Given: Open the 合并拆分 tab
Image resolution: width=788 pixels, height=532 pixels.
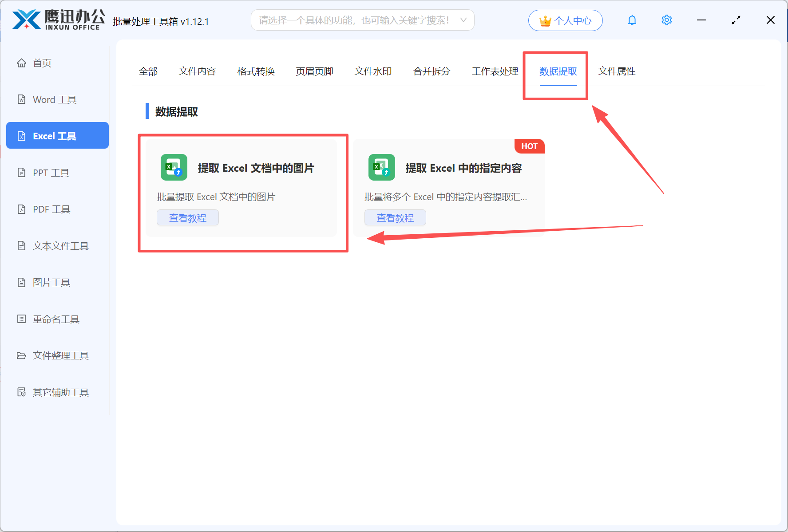Looking at the screenshot, I should click(x=431, y=71).
